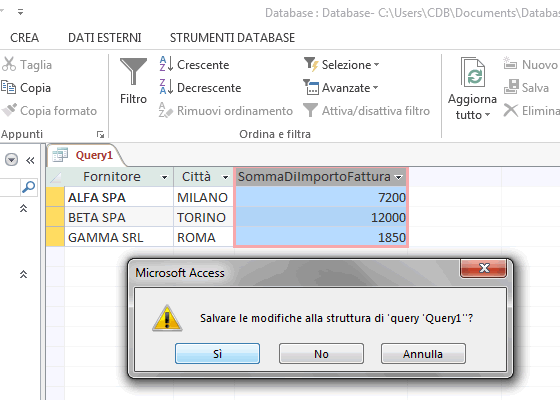Open the STRUMENTI DATABASE ribbon tab

point(232,38)
